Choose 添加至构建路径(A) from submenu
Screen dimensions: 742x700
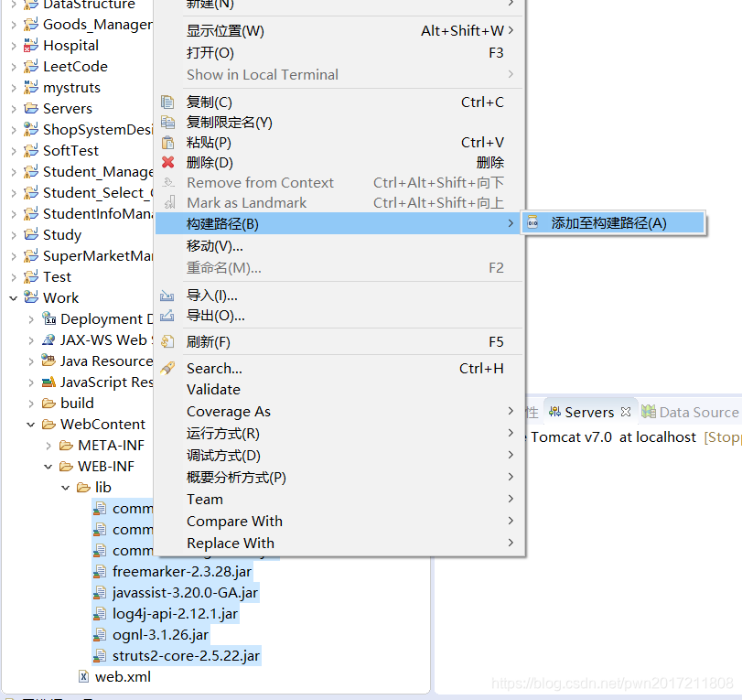tap(613, 222)
